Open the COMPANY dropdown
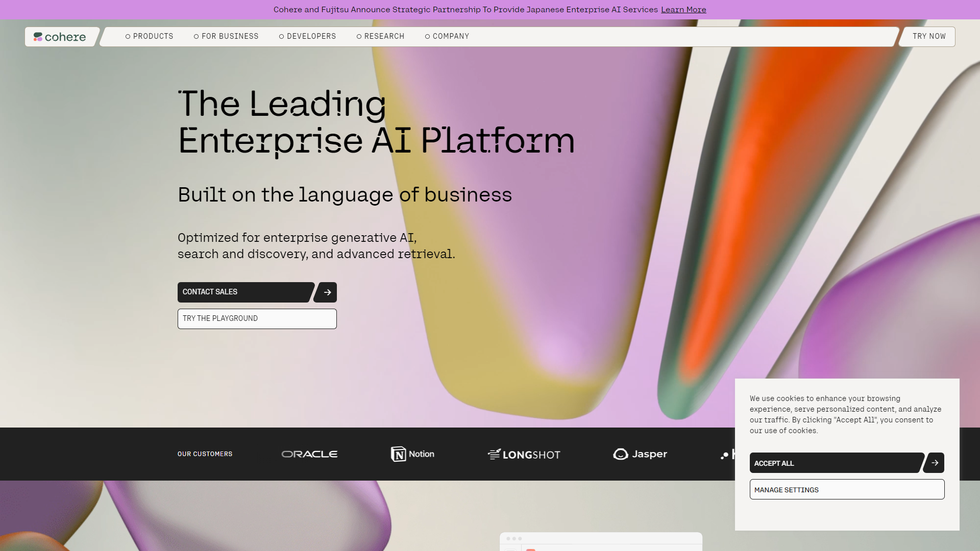The image size is (980, 551). (451, 36)
